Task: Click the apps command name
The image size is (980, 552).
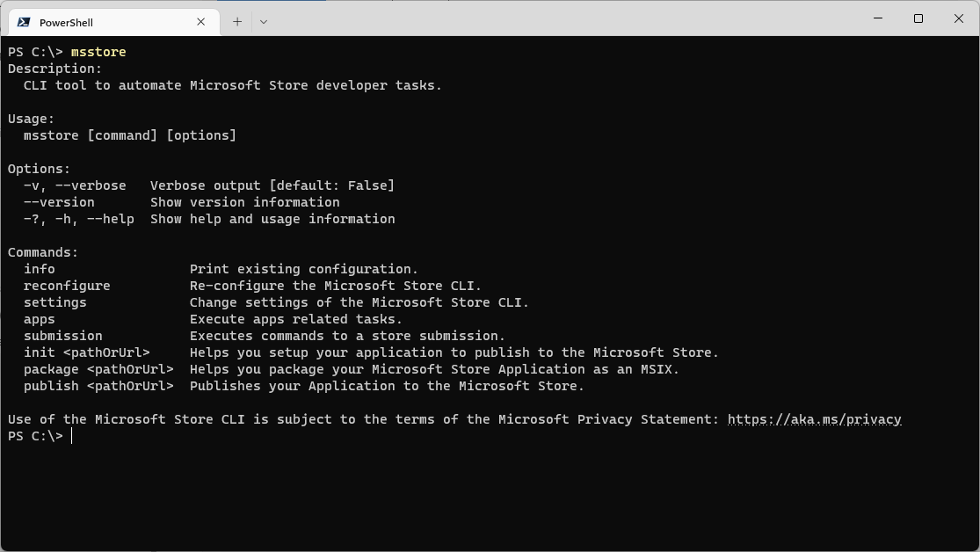Action: 40,319
